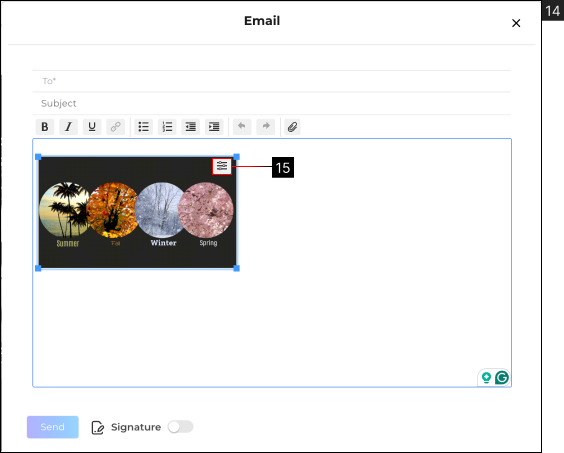This screenshot has width=564, height=453.
Task: Redo the last edit
Action: 266,127
